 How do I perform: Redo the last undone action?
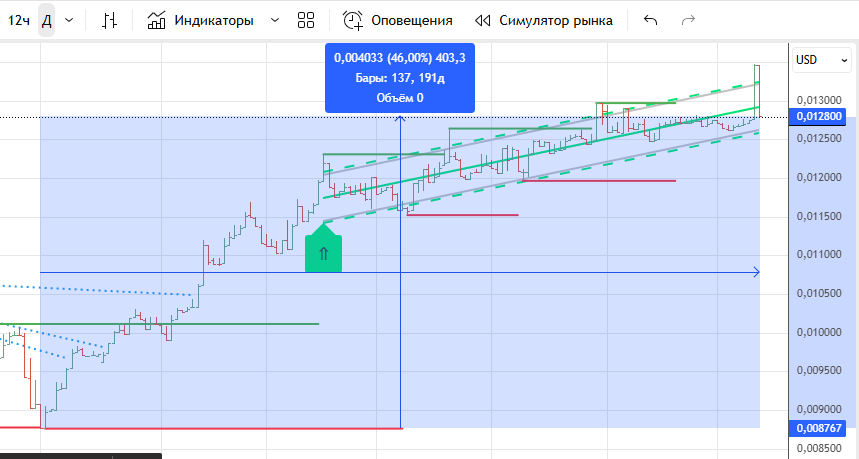[x=688, y=21]
